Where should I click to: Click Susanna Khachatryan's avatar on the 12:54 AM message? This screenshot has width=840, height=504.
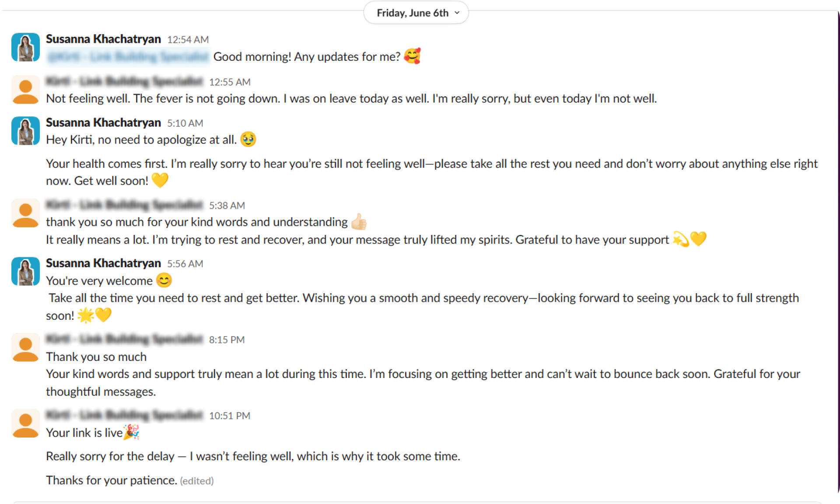25,47
